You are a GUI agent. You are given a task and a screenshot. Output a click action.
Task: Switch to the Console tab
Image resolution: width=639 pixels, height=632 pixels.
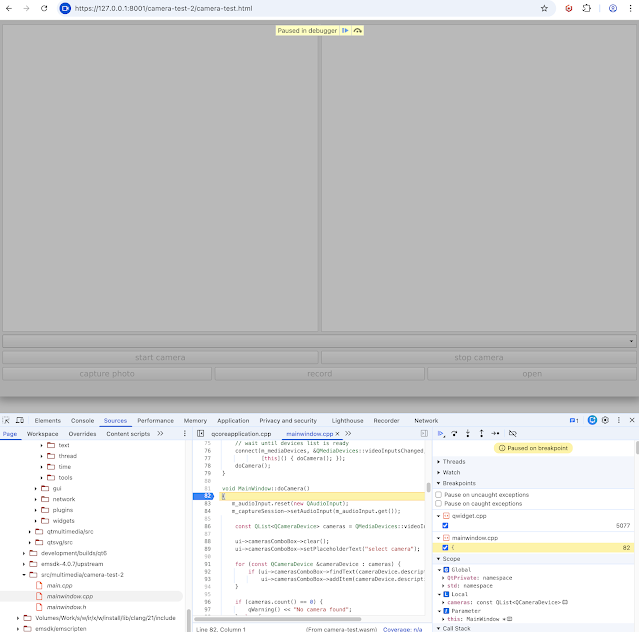click(82, 421)
